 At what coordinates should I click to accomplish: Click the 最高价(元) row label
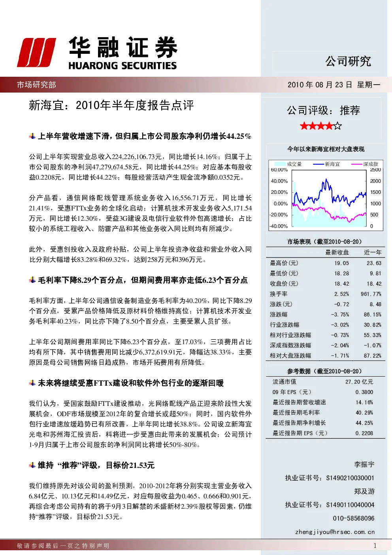pyautogui.click(x=284, y=263)
